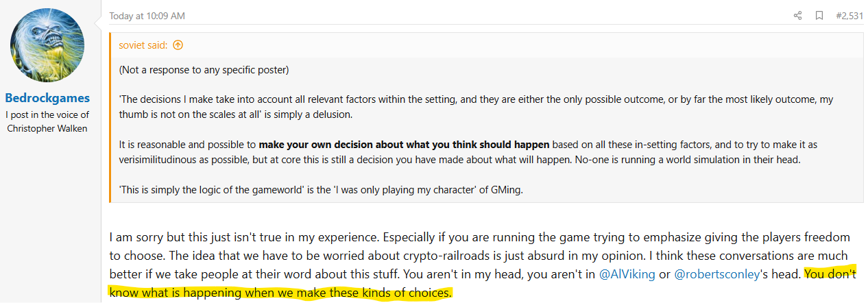Jump to the quoted post via the up-arrow icon

(x=178, y=45)
